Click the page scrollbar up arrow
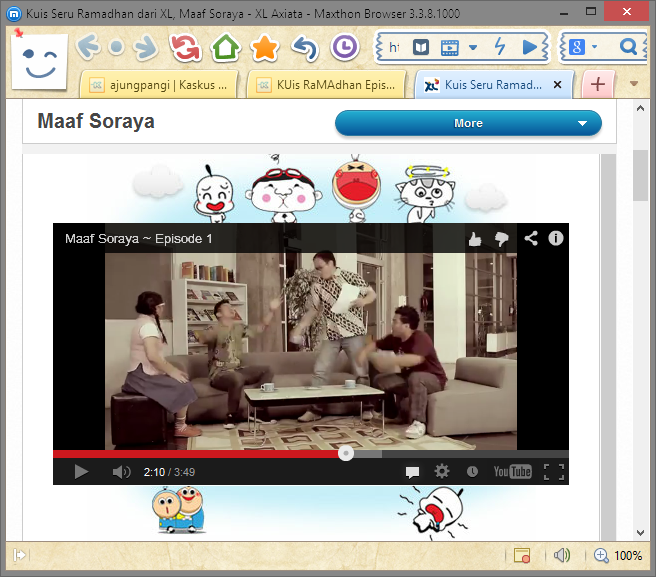Image resolution: width=656 pixels, height=577 pixels. click(x=640, y=108)
